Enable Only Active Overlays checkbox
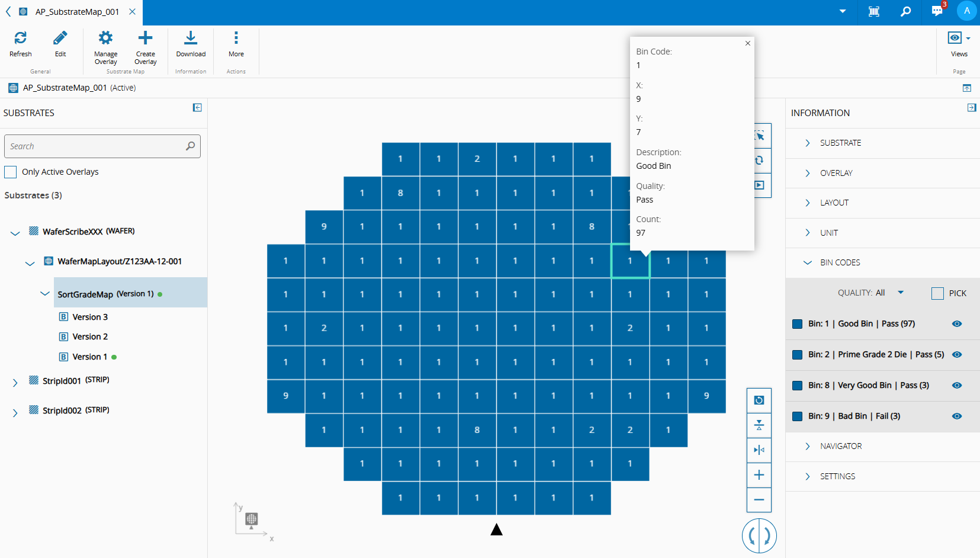This screenshot has height=558, width=980. tap(11, 172)
